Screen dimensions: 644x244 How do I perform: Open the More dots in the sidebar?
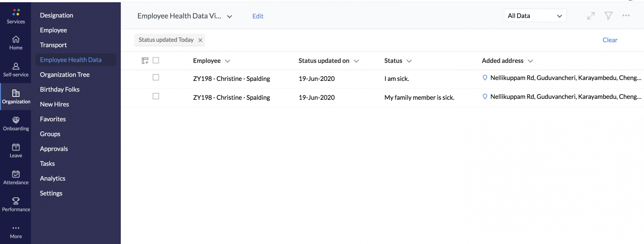(16, 228)
